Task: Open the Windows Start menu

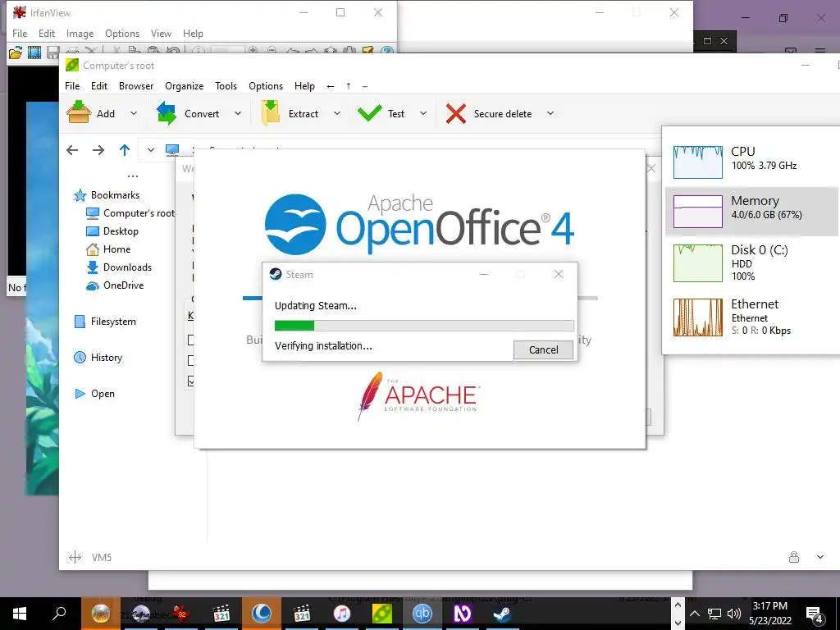Action: point(20,614)
